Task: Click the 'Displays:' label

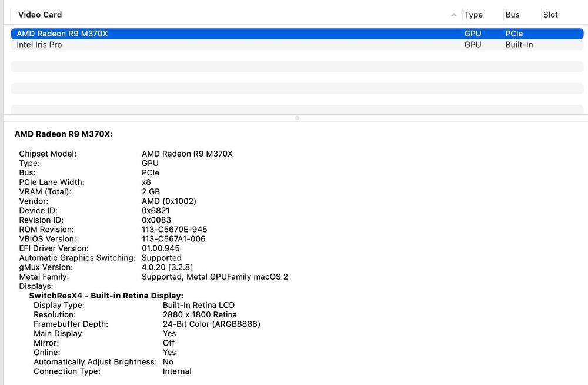Action: coord(36,286)
